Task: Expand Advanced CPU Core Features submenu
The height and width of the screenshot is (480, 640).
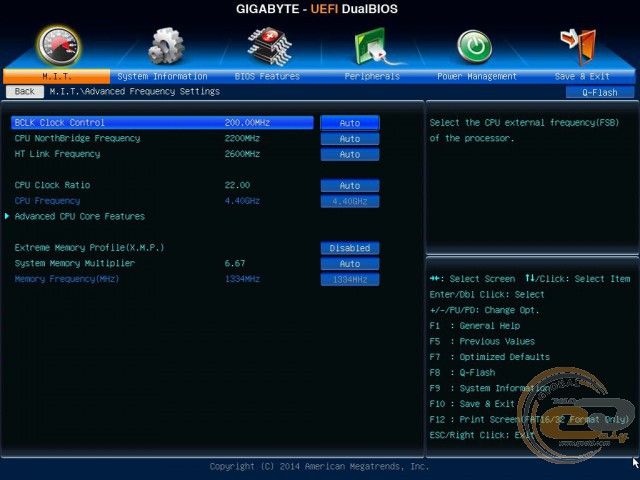Action: point(80,216)
